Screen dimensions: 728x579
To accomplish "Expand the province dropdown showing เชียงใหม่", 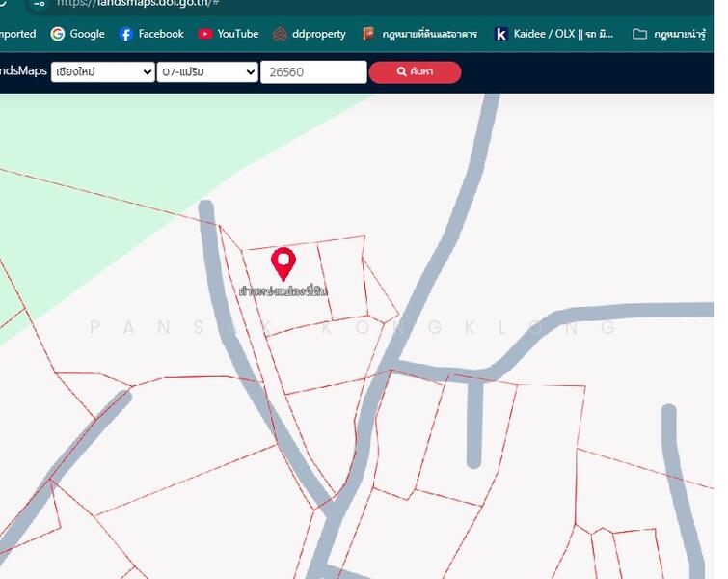I will coord(102,72).
